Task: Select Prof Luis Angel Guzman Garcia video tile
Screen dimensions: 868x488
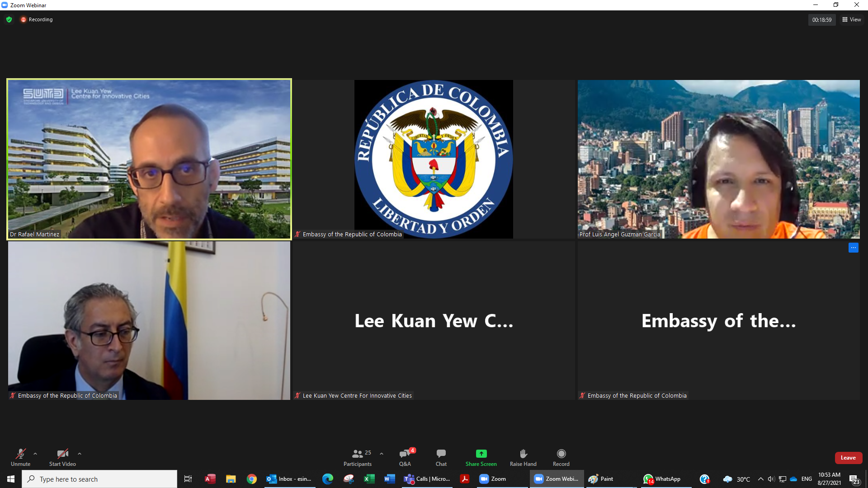Action: pyautogui.click(x=719, y=159)
